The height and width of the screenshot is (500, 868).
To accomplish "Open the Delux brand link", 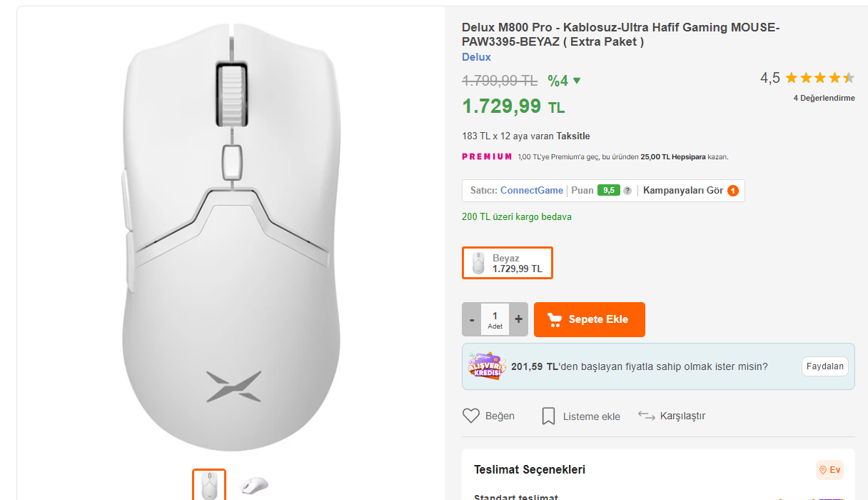I will [476, 57].
